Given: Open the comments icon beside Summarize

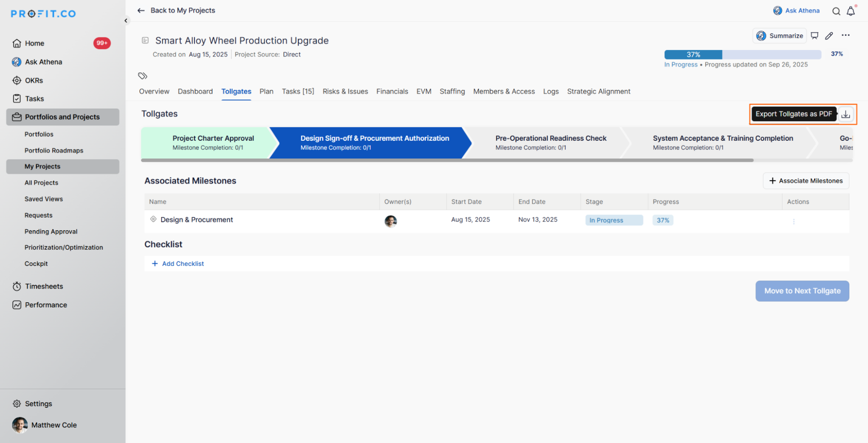Looking at the screenshot, I should [x=815, y=36].
